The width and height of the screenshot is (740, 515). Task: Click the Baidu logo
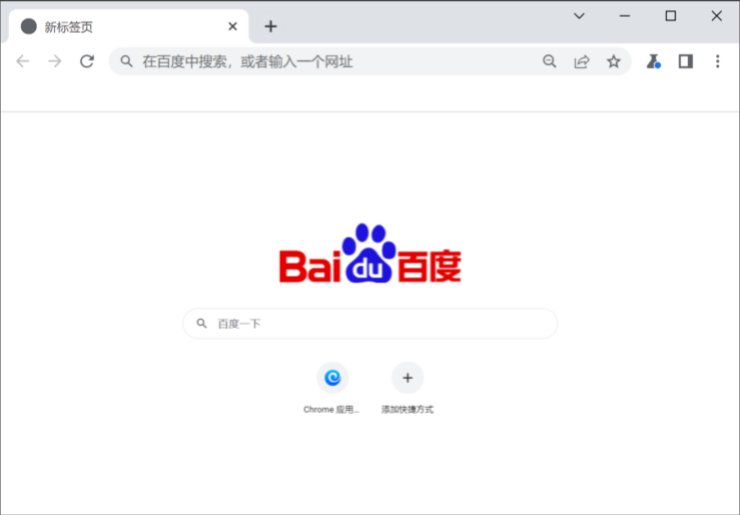point(370,253)
